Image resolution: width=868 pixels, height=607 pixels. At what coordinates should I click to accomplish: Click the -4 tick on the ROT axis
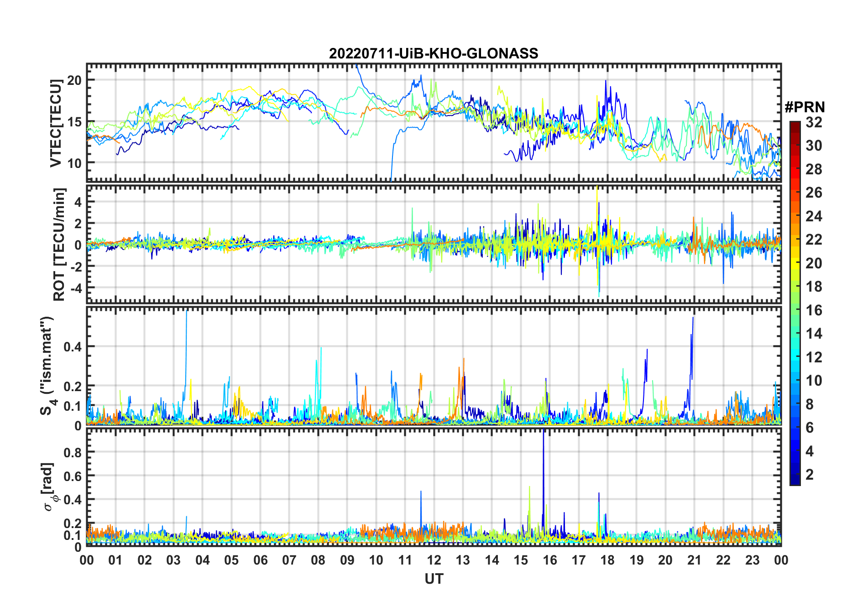click(76, 288)
